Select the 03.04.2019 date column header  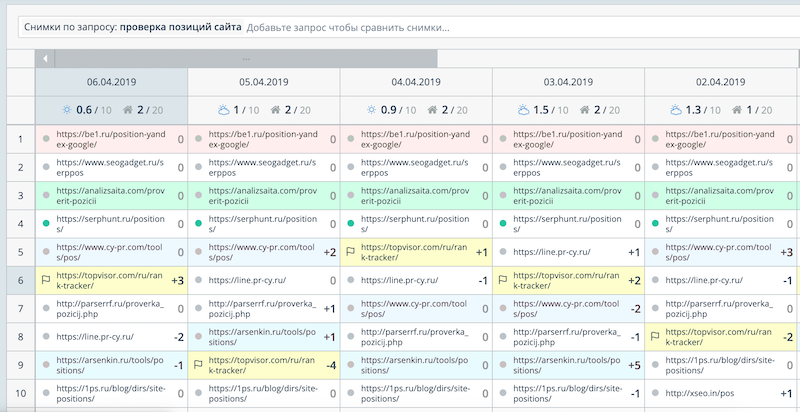click(x=568, y=82)
